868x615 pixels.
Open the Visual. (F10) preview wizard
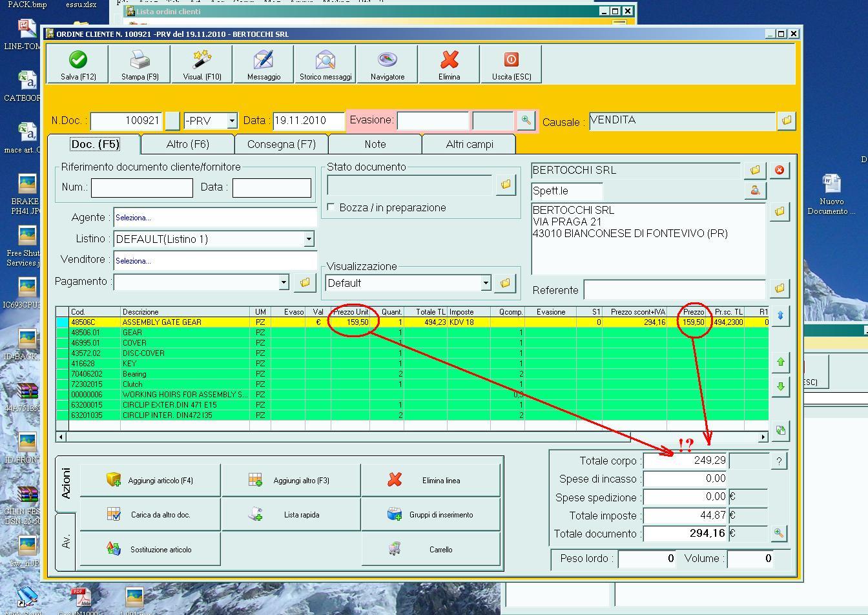(x=202, y=60)
